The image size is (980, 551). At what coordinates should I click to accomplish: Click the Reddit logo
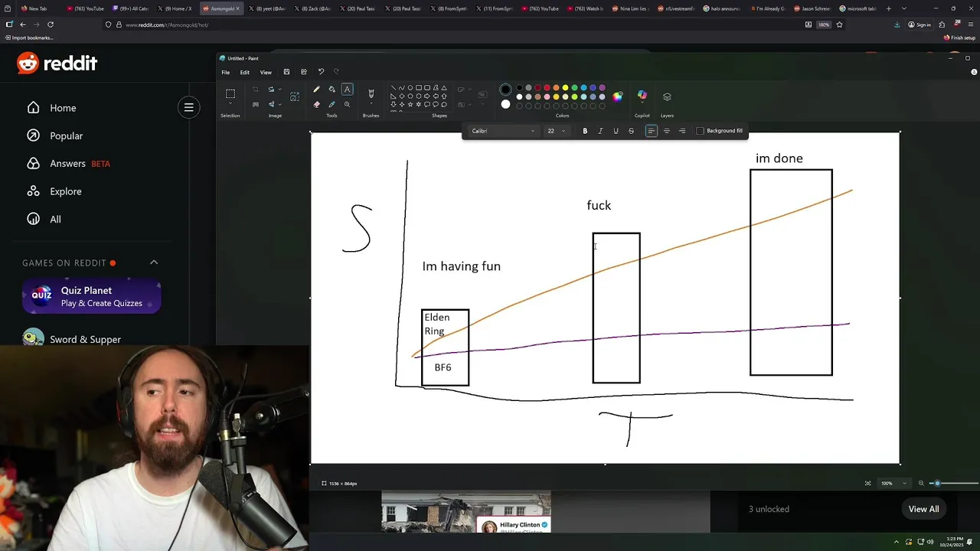[57, 64]
